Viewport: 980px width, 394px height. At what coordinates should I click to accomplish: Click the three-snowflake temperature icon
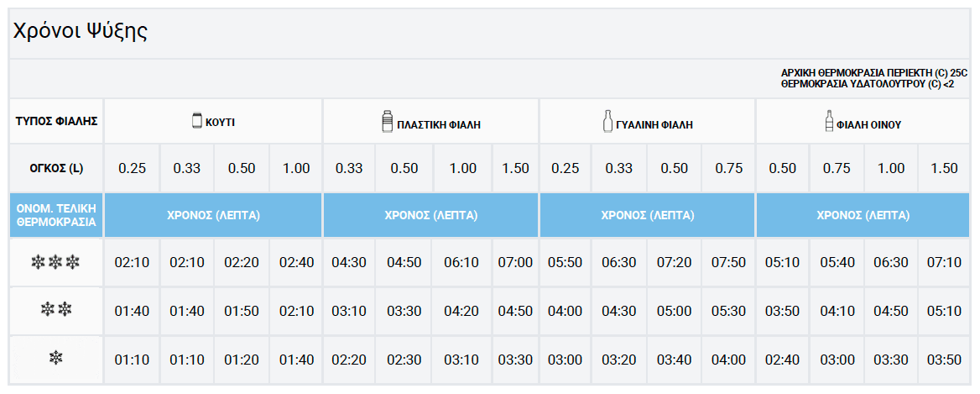coord(55,263)
